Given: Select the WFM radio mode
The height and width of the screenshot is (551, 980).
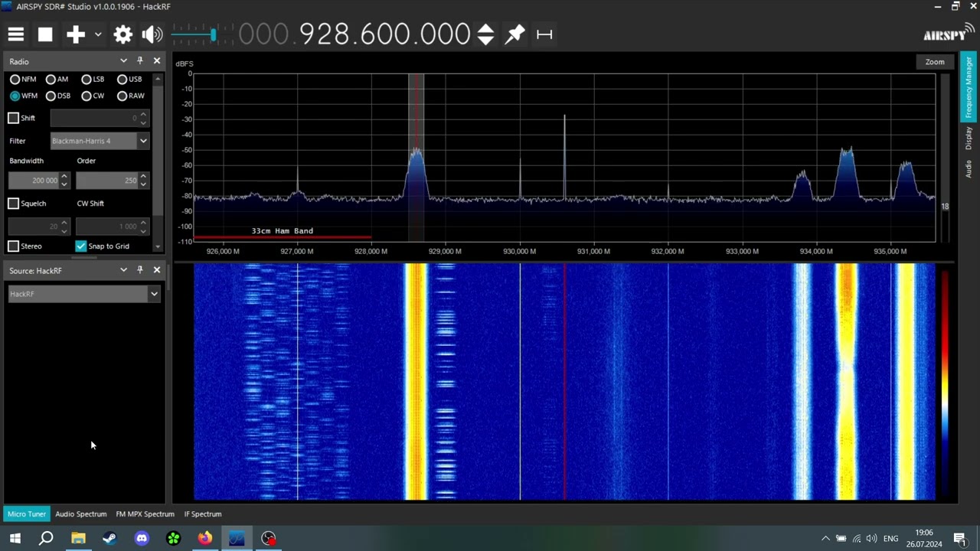Looking at the screenshot, I should [x=24, y=96].
